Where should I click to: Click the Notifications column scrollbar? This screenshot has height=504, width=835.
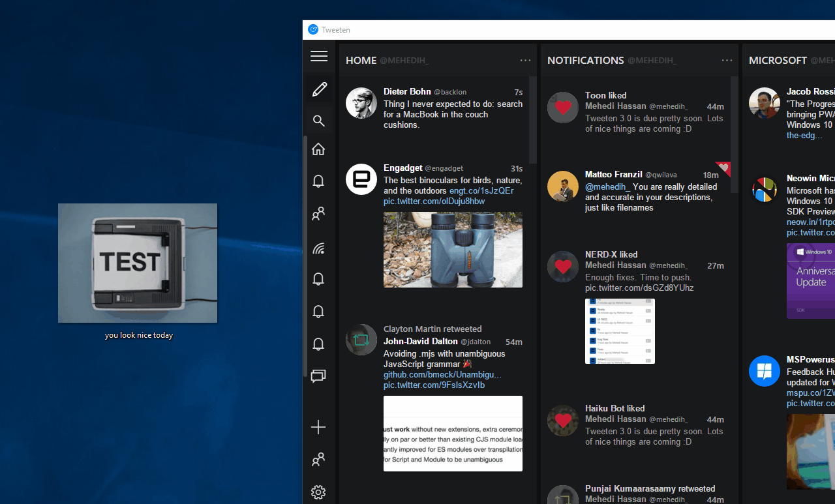coord(735,135)
